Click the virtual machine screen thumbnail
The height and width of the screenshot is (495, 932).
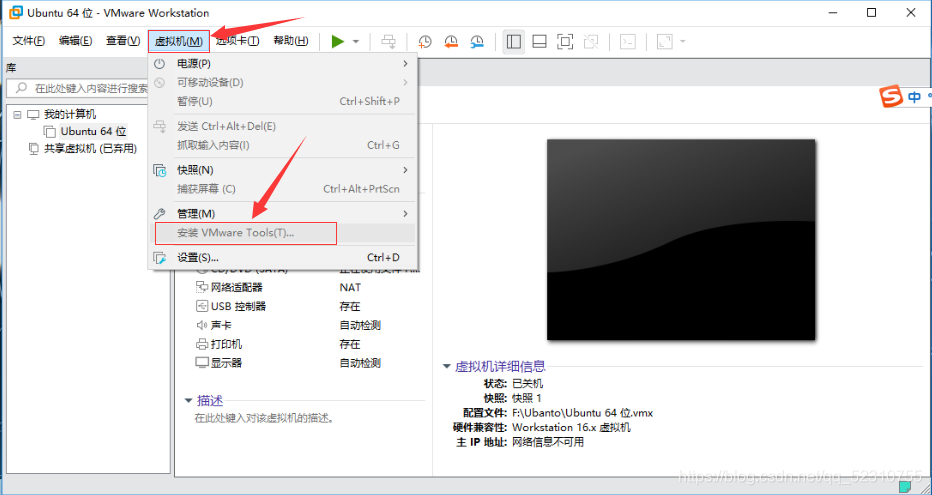(x=681, y=239)
